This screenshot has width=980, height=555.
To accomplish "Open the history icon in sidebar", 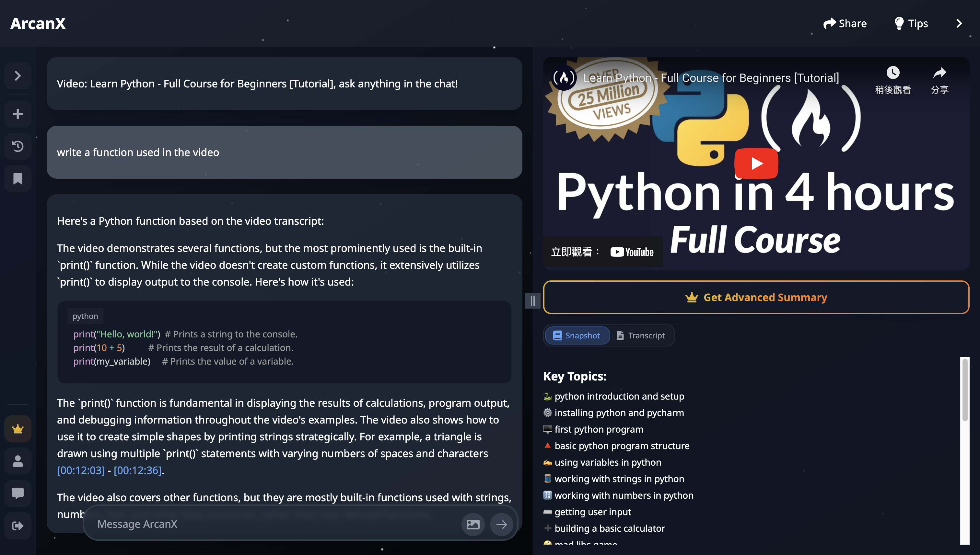I will tap(17, 146).
